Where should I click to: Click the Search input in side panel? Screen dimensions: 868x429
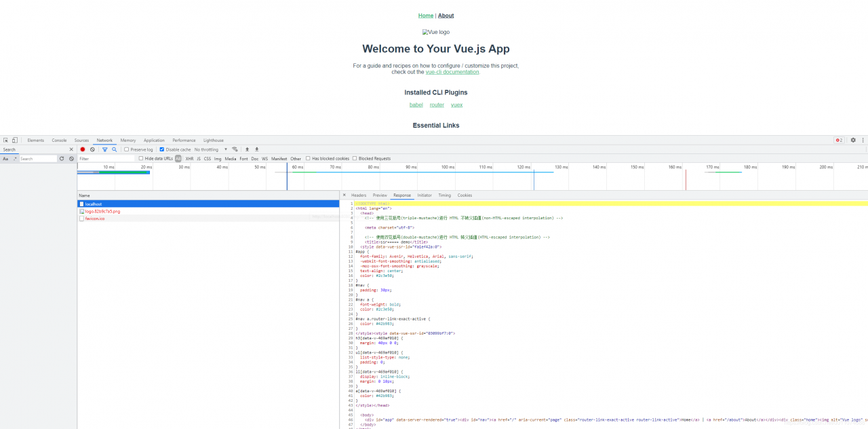[38, 159]
